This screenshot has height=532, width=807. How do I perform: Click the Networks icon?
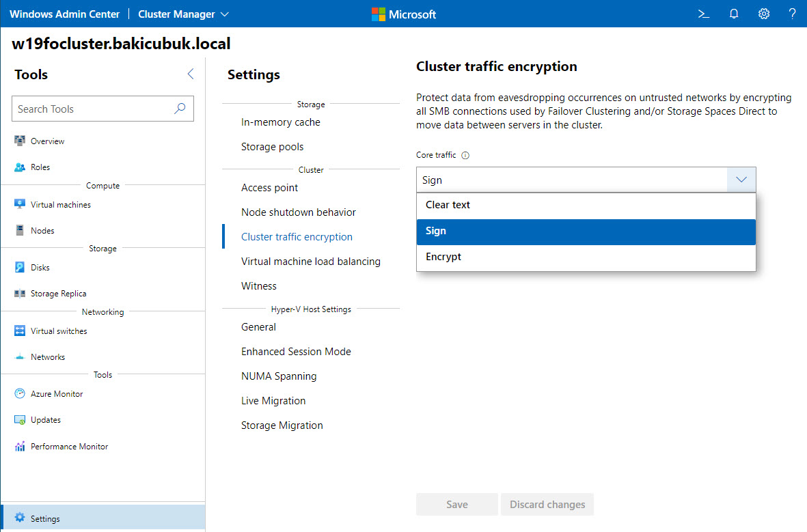coord(20,357)
